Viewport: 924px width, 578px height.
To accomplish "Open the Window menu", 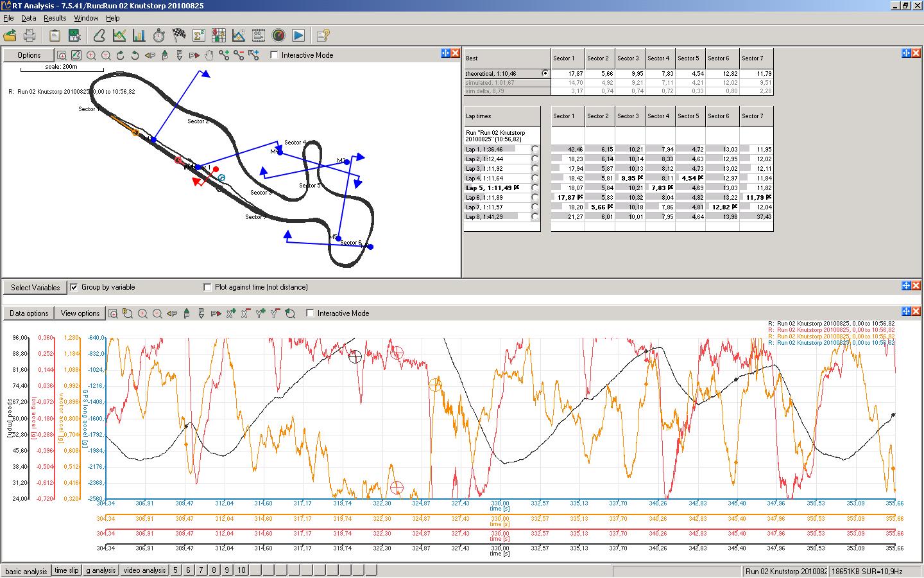I will point(86,18).
